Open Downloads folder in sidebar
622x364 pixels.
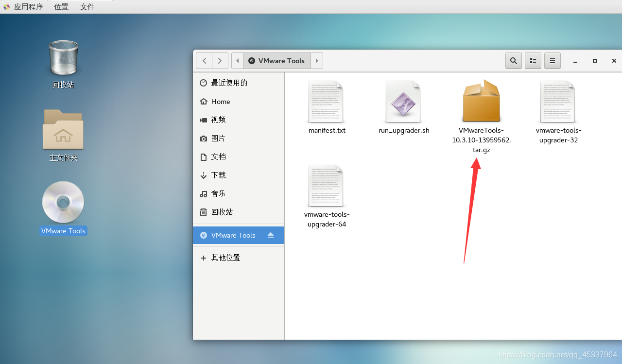pyautogui.click(x=239, y=175)
